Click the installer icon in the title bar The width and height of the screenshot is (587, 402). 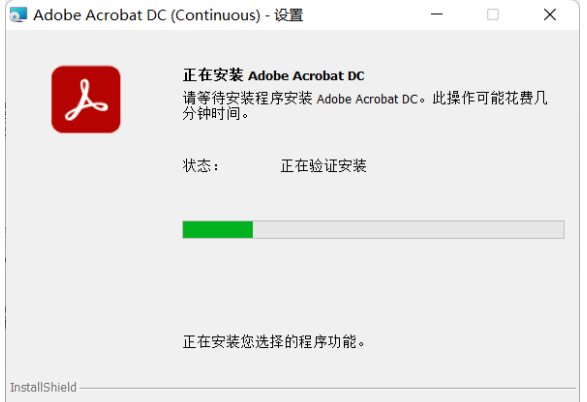pyautogui.click(x=18, y=15)
